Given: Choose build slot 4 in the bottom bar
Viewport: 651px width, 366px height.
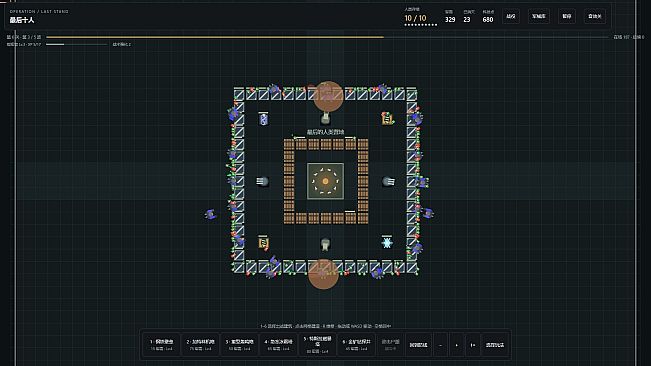Looking at the screenshot, I should tap(279, 345).
